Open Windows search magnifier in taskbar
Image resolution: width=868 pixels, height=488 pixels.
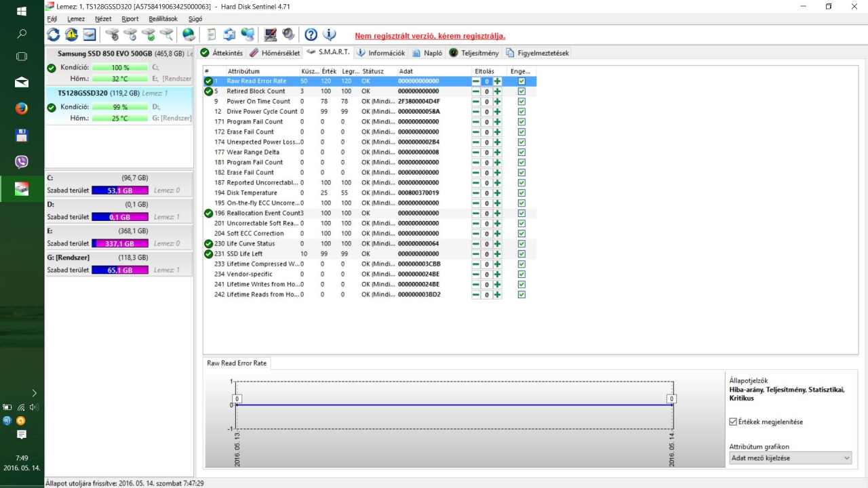pyautogui.click(x=22, y=33)
